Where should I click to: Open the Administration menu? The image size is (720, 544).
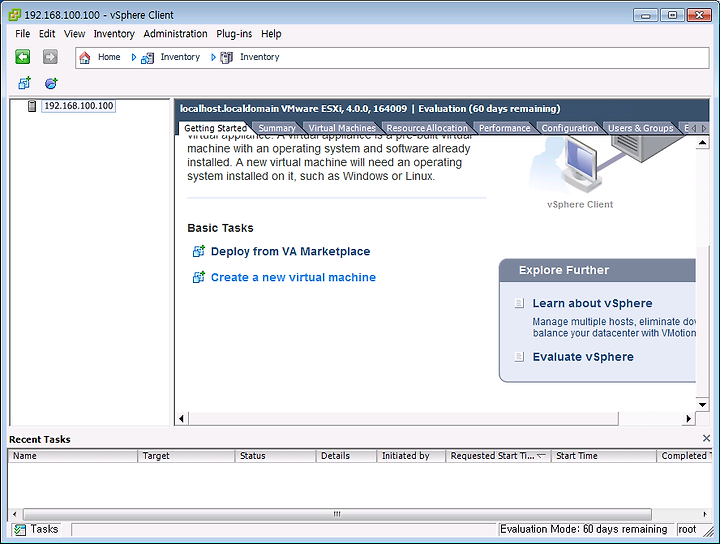coord(175,34)
